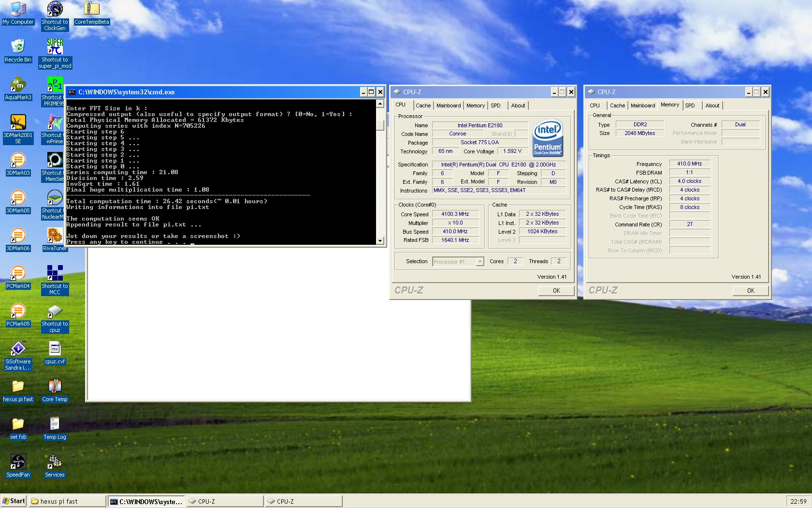This screenshot has height=508, width=812.
Task: Click the cmd window scroll up arrow
Action: click(380, 104)
